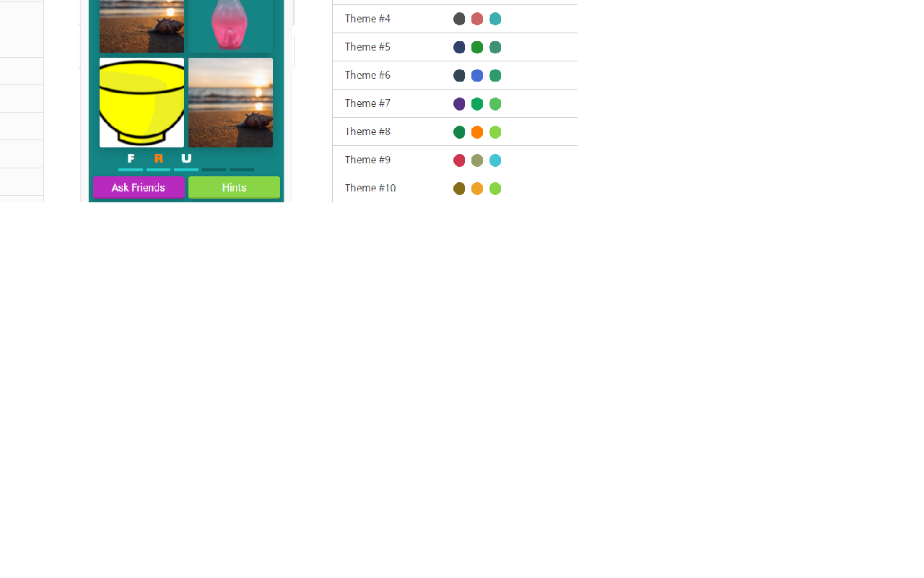This screenshot has height=578, width=924.
Task: Click the letter U slot
Action: click(x=186, y=160)
